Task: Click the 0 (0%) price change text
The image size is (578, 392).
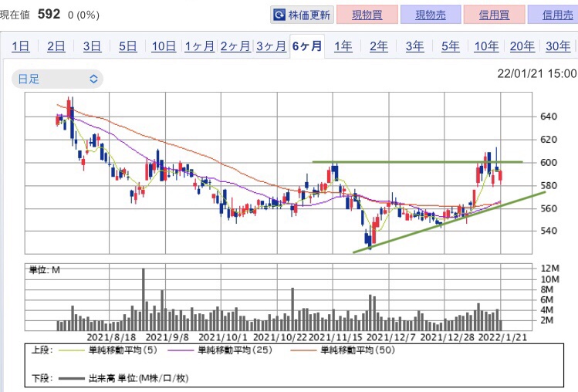Action: pyautogui.click(x=83, y=15)
